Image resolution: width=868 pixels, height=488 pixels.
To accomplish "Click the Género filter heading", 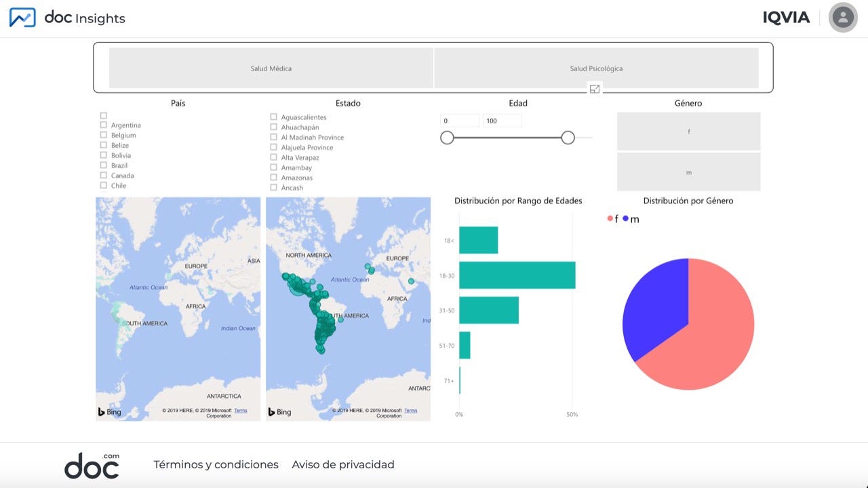I will tap(688, 103).
